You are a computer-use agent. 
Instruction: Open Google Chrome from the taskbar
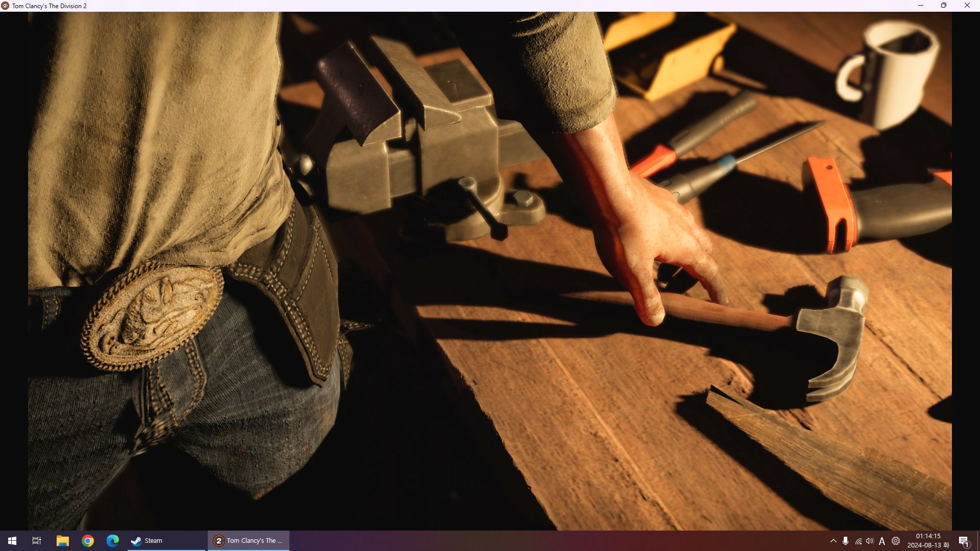coord(88,541)
